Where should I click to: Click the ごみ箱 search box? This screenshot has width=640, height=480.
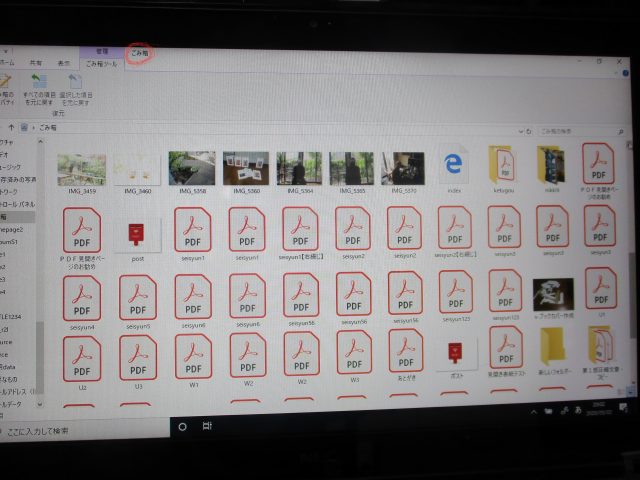click(570, 130)
